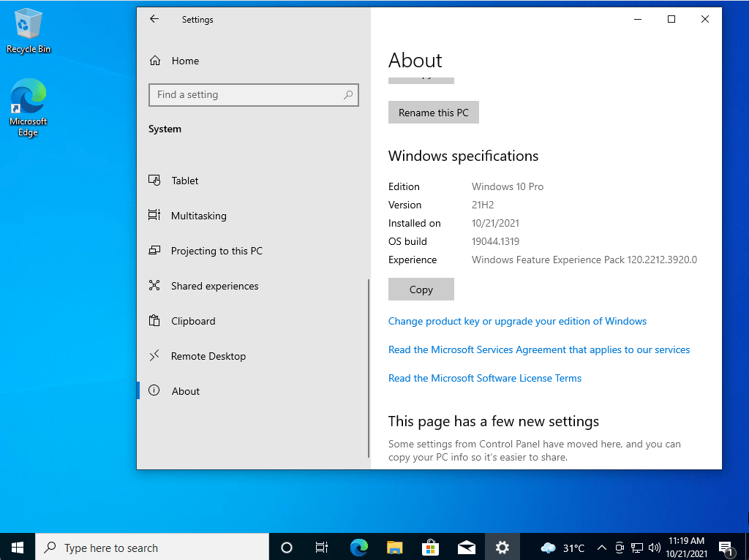Open the clock showing 11:19 AM

(x=686, y=547)
